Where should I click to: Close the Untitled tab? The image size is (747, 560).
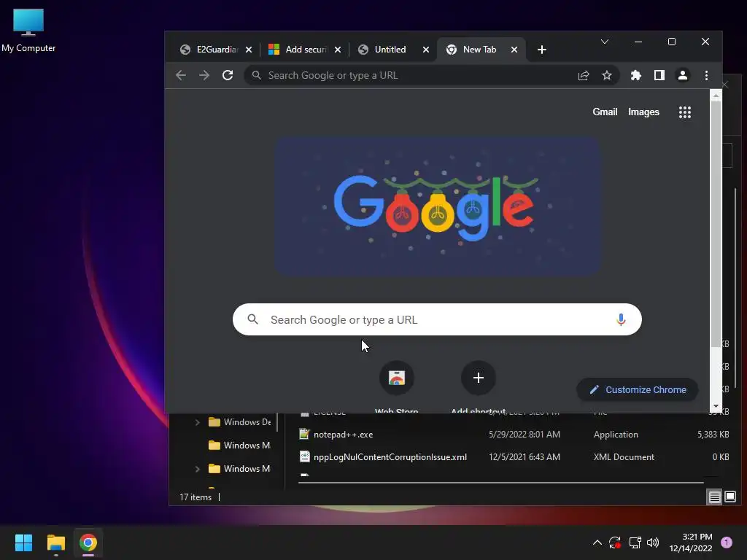426,50
